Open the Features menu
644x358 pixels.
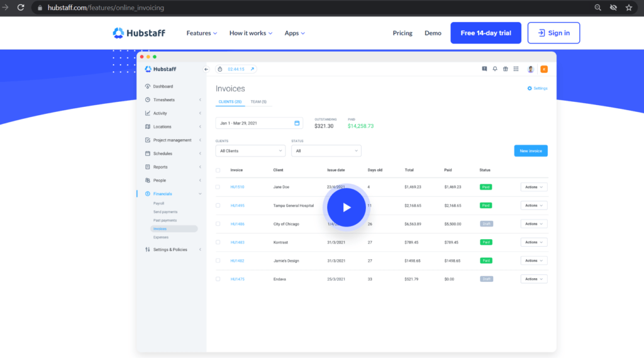202,33
